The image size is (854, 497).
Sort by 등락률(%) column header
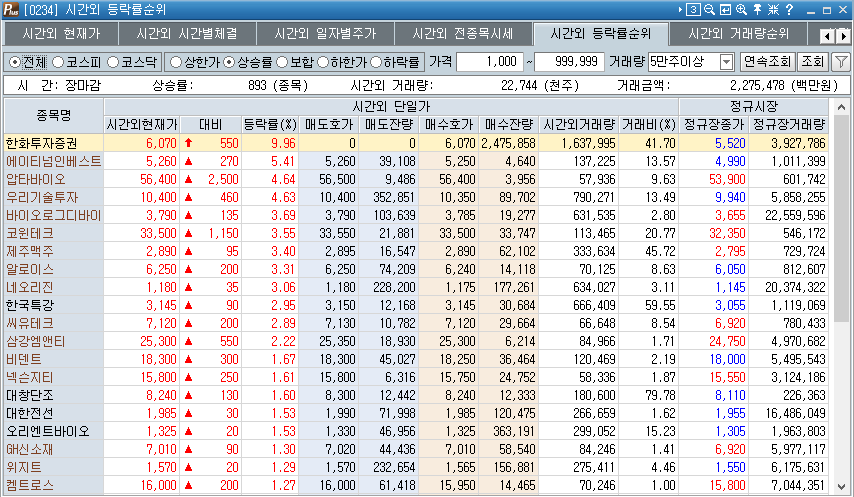tap(270, 125)
